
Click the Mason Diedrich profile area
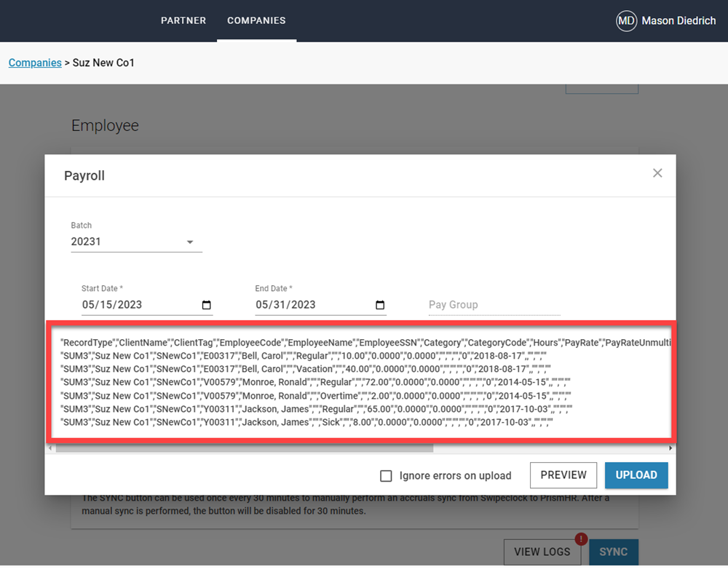pos(665,20)
